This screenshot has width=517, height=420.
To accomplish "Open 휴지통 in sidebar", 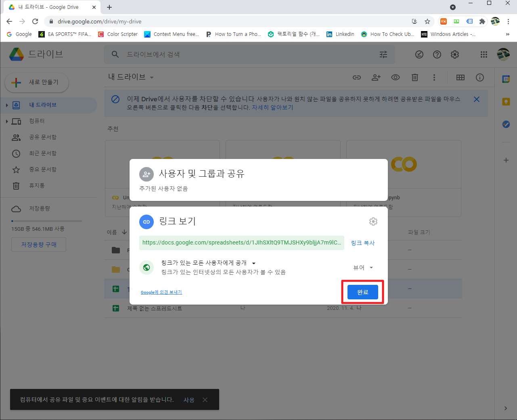I will 37,186.
